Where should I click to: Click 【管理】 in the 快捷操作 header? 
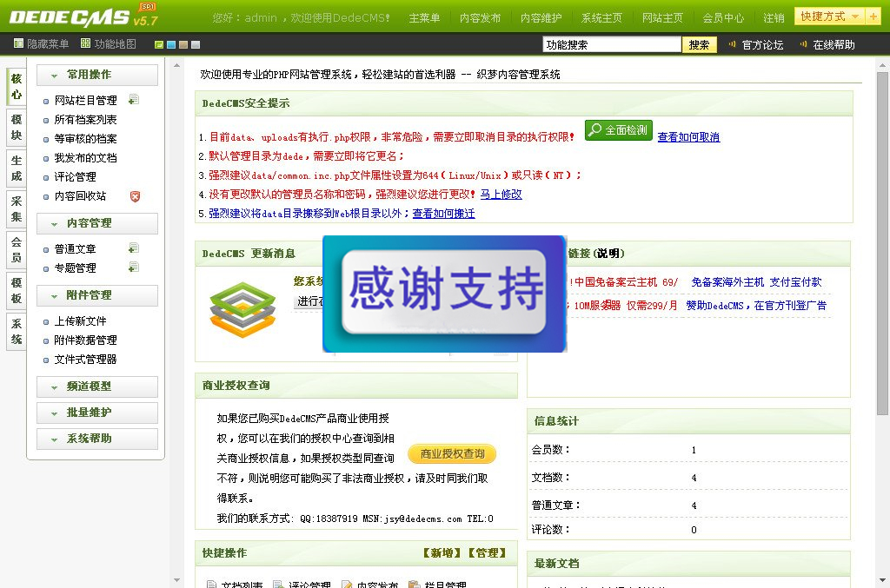pos(487,553)
